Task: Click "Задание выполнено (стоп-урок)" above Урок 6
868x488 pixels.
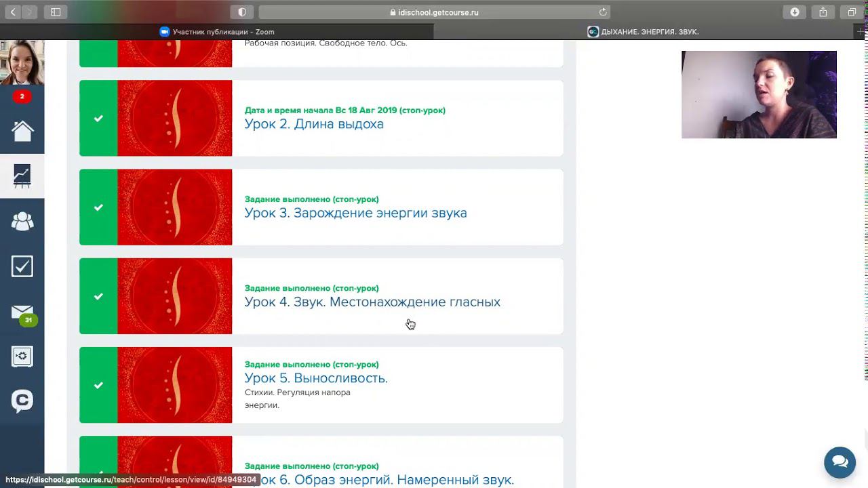Action: (311, 466)
